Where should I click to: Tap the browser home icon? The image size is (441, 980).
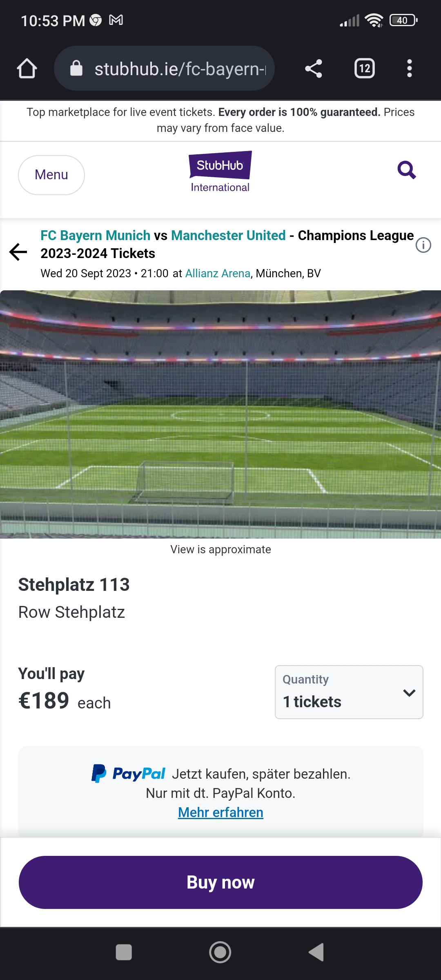pyautogui.click(x=27, y=68)
